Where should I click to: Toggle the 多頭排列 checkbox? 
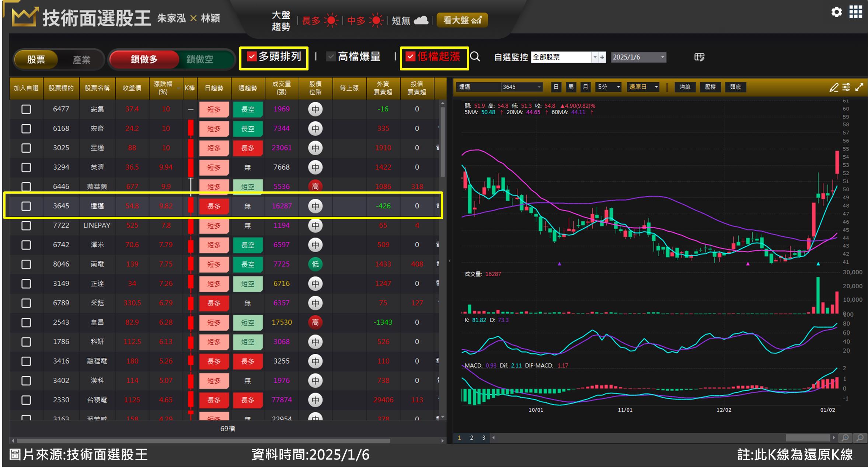click(252, 56)
